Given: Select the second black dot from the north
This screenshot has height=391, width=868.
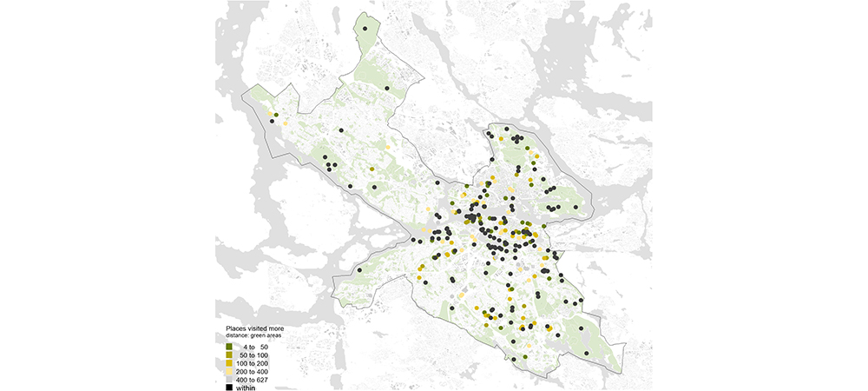Looking at the screenshot, I should point(387,88).
